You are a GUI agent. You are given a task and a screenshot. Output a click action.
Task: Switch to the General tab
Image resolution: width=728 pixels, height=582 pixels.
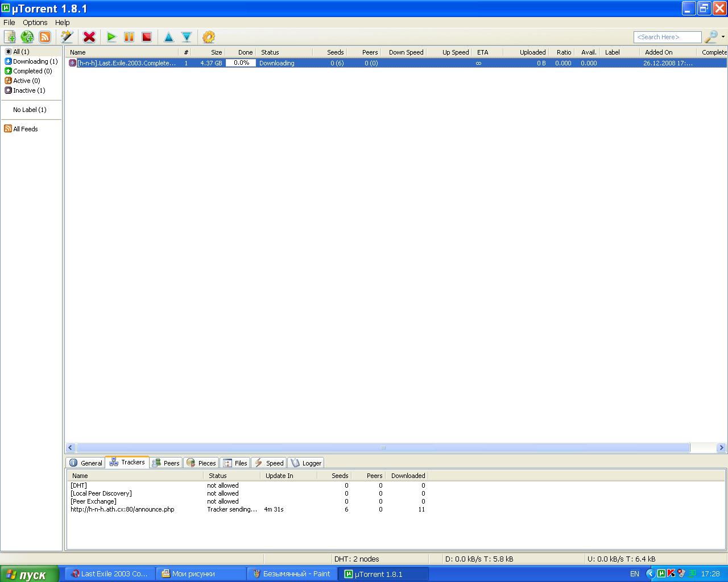click(85, 463)
